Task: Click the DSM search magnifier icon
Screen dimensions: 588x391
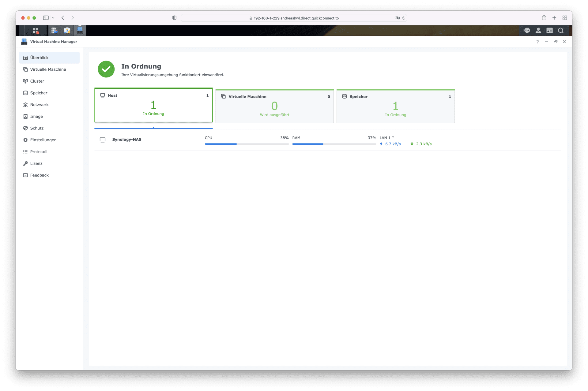Action: pyautogui.click(x=561, y=31)
